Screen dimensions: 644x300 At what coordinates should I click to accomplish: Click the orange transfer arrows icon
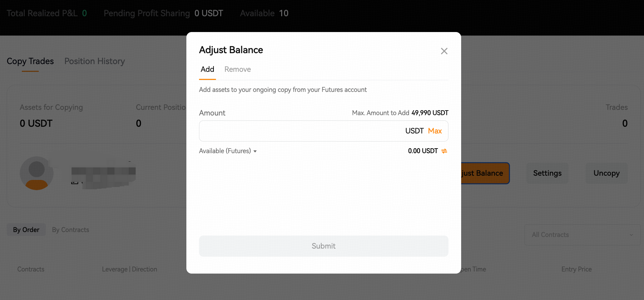coord(444,151)
